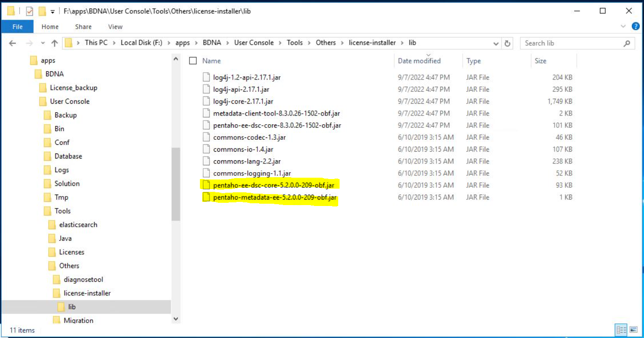Select pentaho-ee-dsc-core-8.3.0.26-1502-obf.jar file icon

206,125
